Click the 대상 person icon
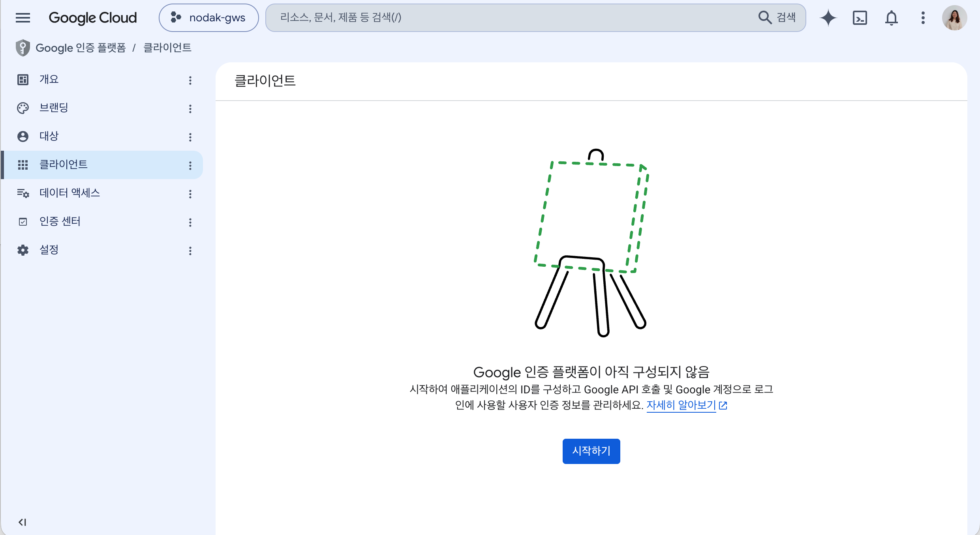 23,137
